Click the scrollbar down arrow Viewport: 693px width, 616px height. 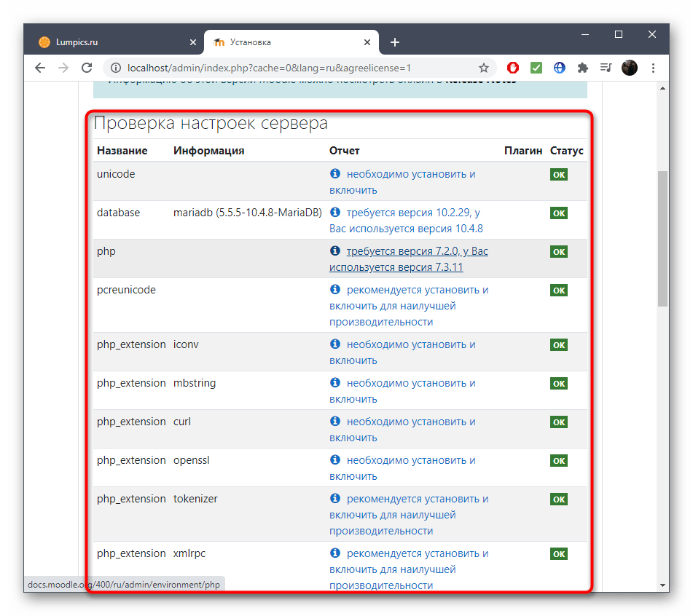662,585
